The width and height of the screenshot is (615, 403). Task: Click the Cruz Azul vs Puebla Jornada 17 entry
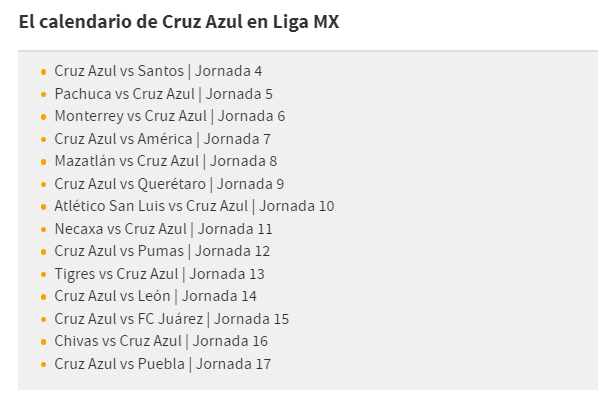point(162,364)
